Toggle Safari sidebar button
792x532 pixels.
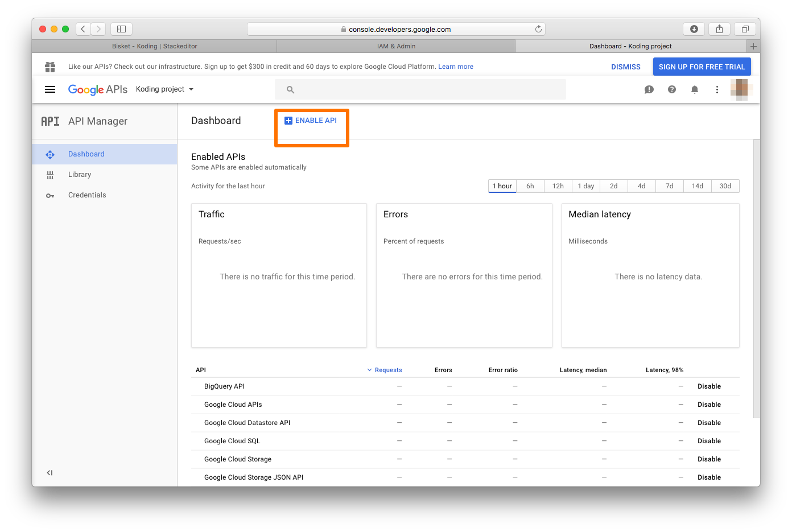(x=121, y=29)
